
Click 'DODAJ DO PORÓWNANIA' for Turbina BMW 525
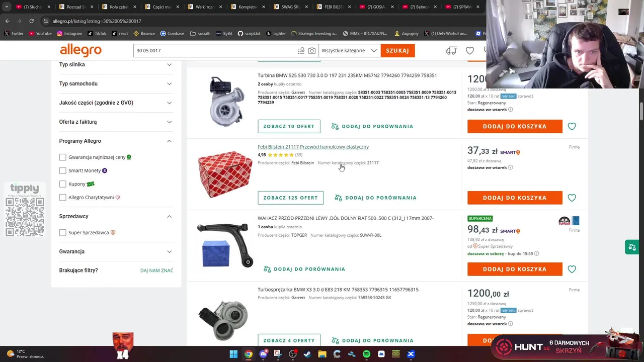(372, 126)
